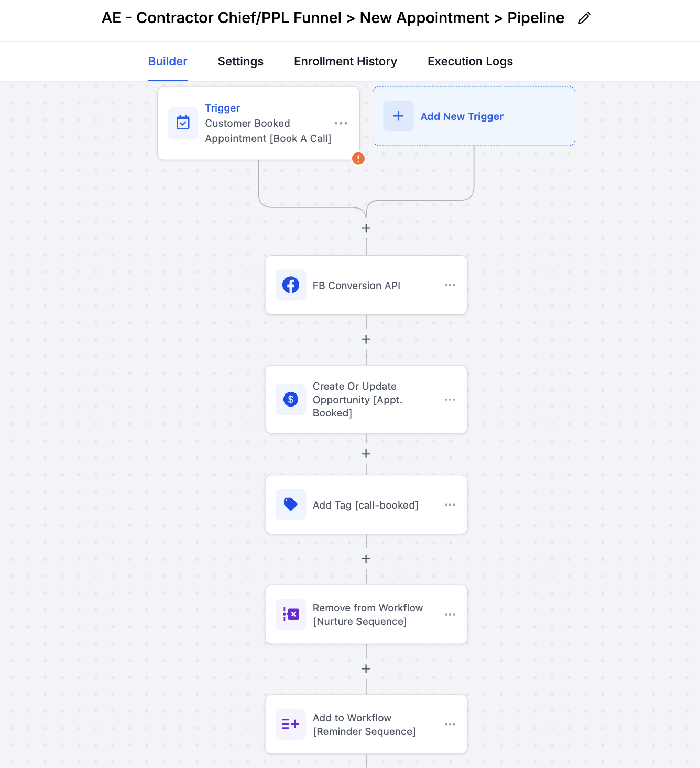The image size is (700, 768).
Task: Click the Remove from Workflow step icon
Action: tap(290, 614)
